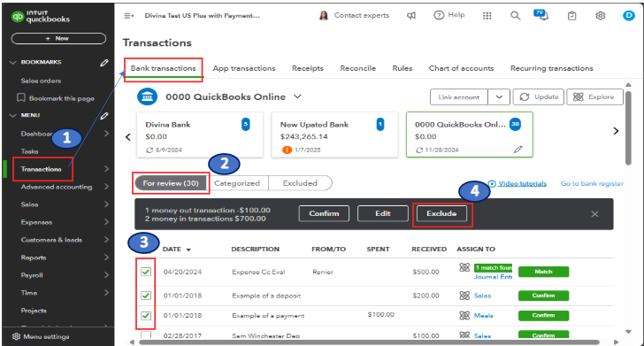Collapse the MENU section
The height and width of the screenshot is (346, 644).
coord(12,115)
